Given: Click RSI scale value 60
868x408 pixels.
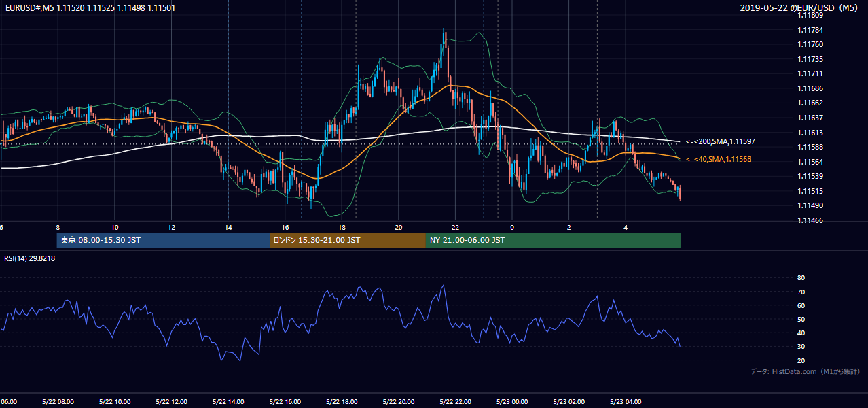Looking at the screenshot, I should click(x=801, y=305).
